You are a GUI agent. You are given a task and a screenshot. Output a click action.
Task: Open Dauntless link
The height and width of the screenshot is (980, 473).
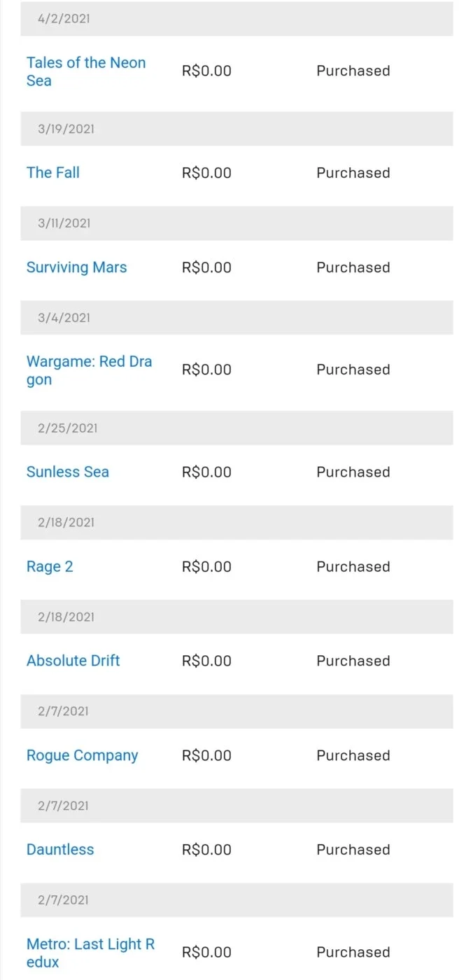(x=60, y=849)
